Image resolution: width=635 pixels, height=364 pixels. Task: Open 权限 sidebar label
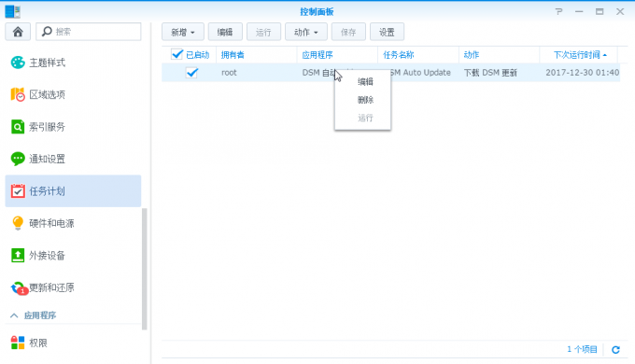pos(38,343)
